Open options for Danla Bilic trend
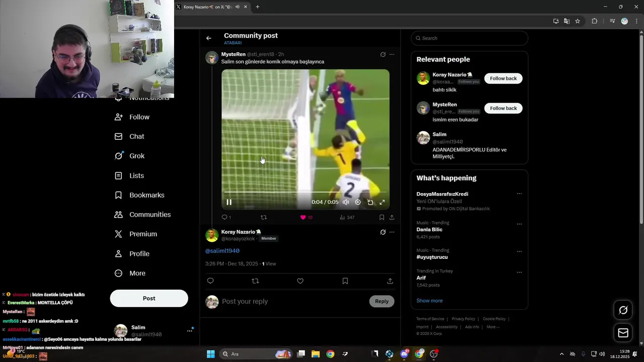Viewport: 644px width, 362px height. 519,224
